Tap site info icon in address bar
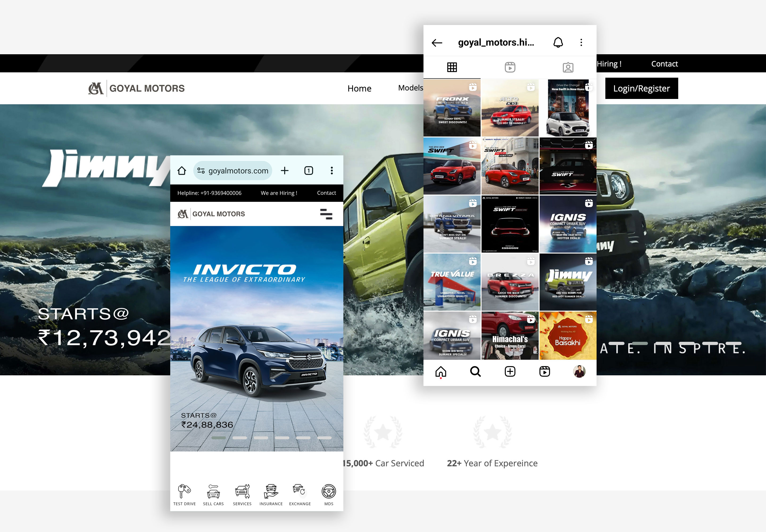The image size is (766, 532). [x=201, y=171]
